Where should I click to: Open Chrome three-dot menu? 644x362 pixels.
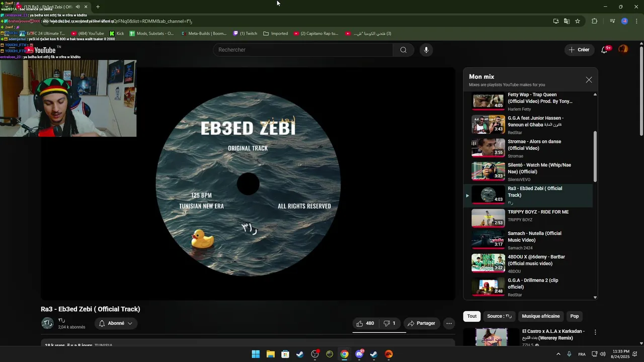[x=637, y=21]
